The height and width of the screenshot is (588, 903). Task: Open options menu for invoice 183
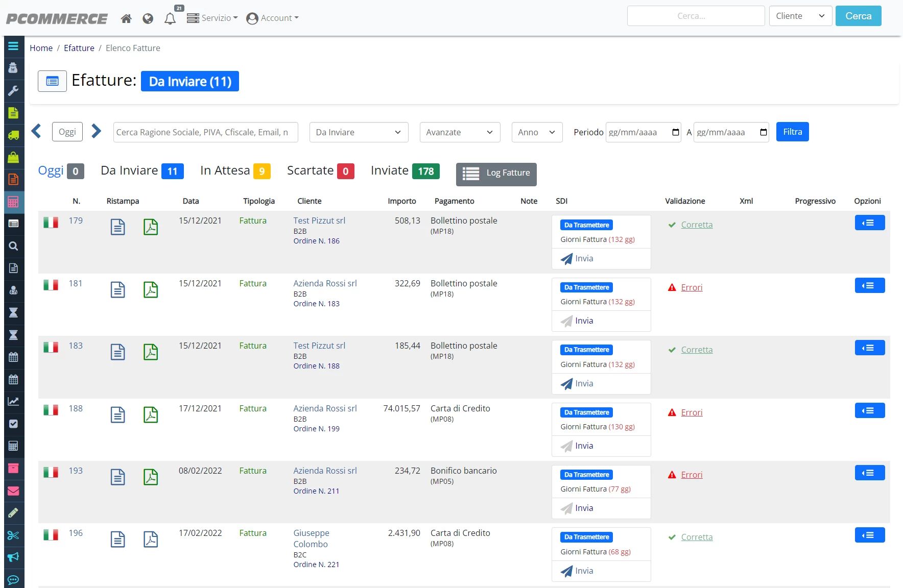869,348
